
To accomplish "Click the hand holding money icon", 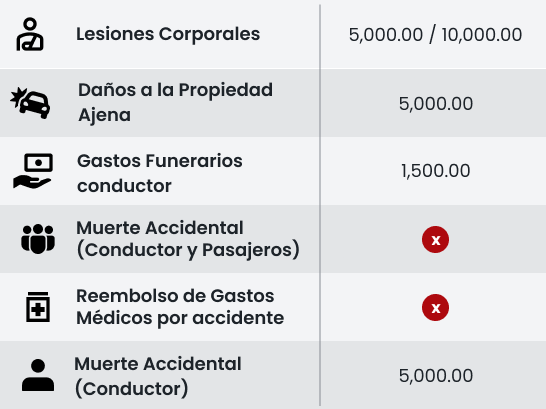I will coord(33,171).
